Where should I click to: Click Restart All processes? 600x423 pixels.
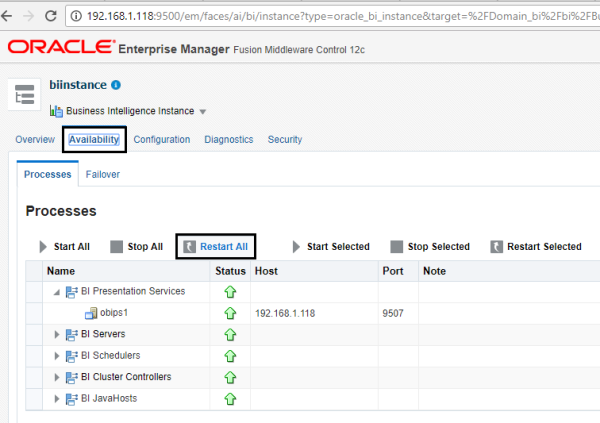216,247
